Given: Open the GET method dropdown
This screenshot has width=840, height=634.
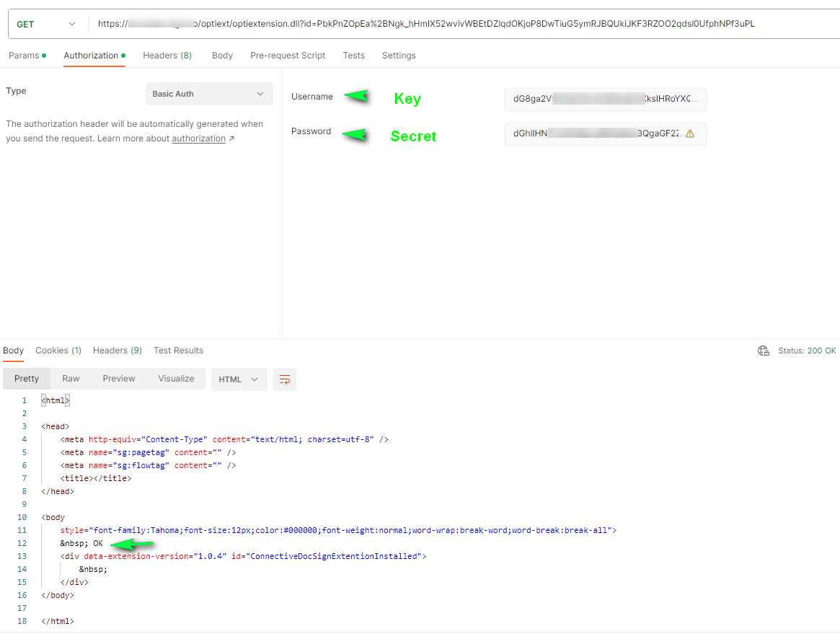Looking at the screenshot, I should click(46, 24).
